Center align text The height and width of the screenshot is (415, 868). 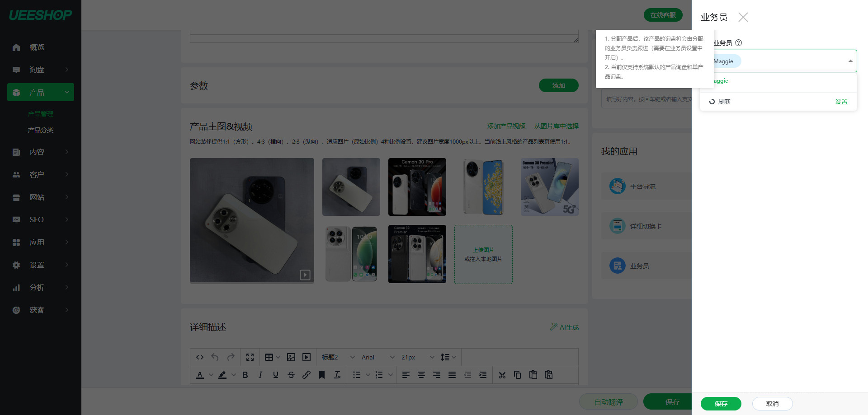(421, 375)
